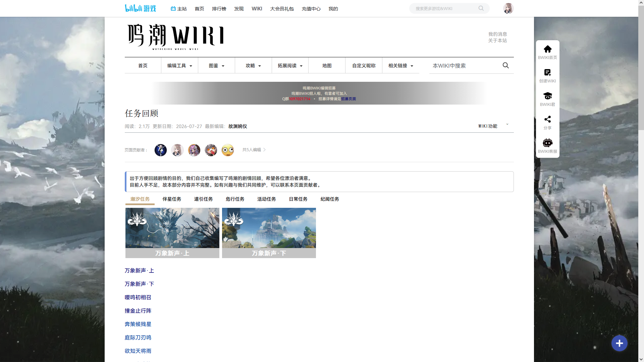The image size is (644, 362).
Task: Select the 潮汐任务 tab
Action: point(140,199)
